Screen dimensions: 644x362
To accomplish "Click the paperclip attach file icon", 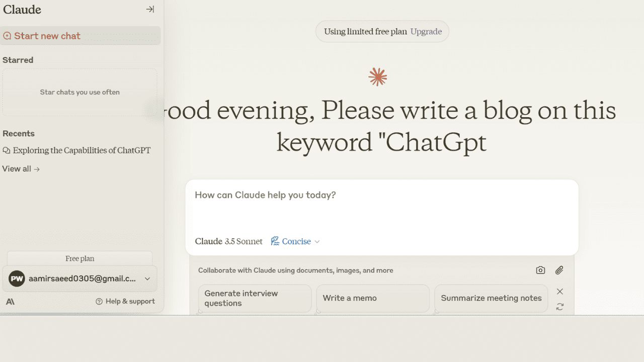I will coord(559,270).
